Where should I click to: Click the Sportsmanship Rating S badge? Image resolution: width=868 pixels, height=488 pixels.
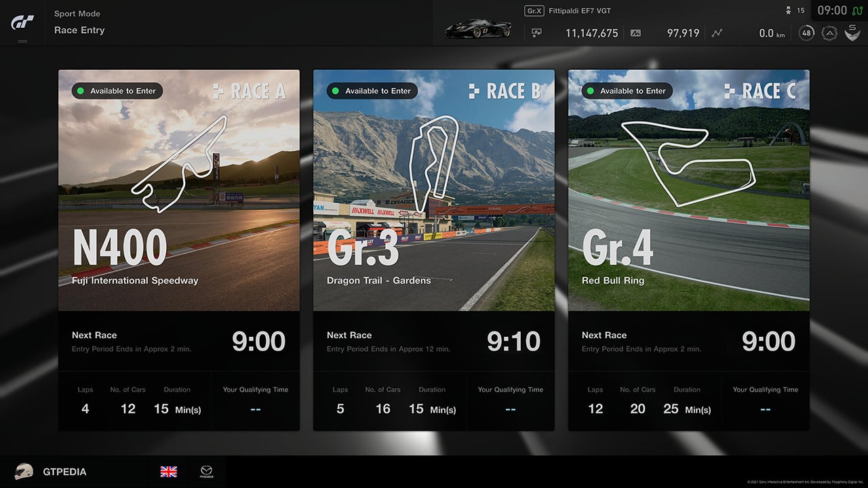pyautogui.click(x=852, y=32)
